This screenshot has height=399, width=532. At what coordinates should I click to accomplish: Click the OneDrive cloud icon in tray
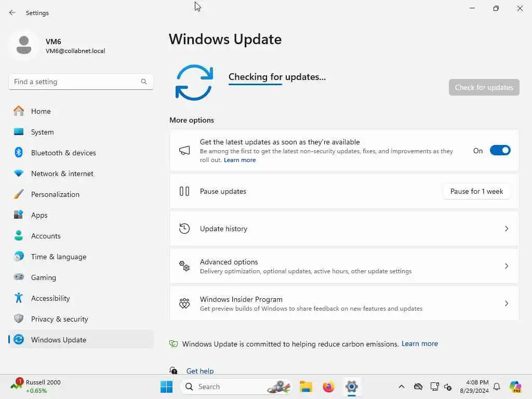(x=418, y=387)
